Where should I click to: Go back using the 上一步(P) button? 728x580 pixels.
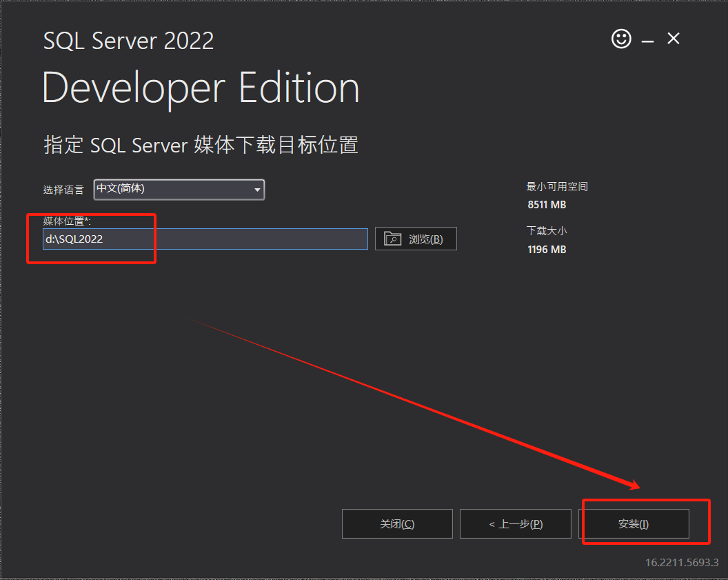point(515,523)
